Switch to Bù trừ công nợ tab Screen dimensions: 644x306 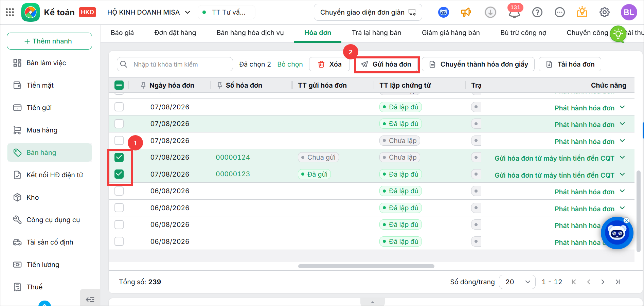[523, 33]
